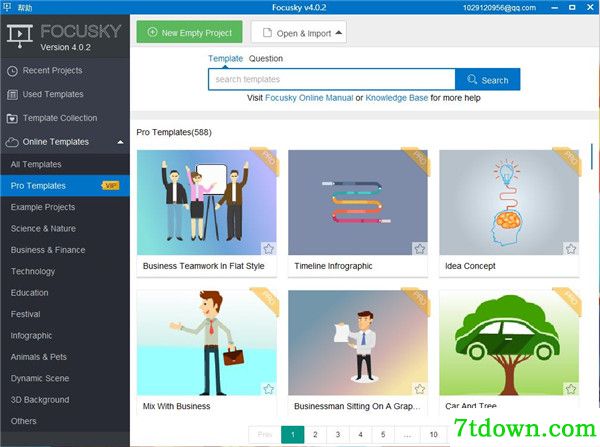Open Focusky Online Manual link
The height and width of the screenshot is (447, 600).
pyautogui.click(x=309, y=98)
